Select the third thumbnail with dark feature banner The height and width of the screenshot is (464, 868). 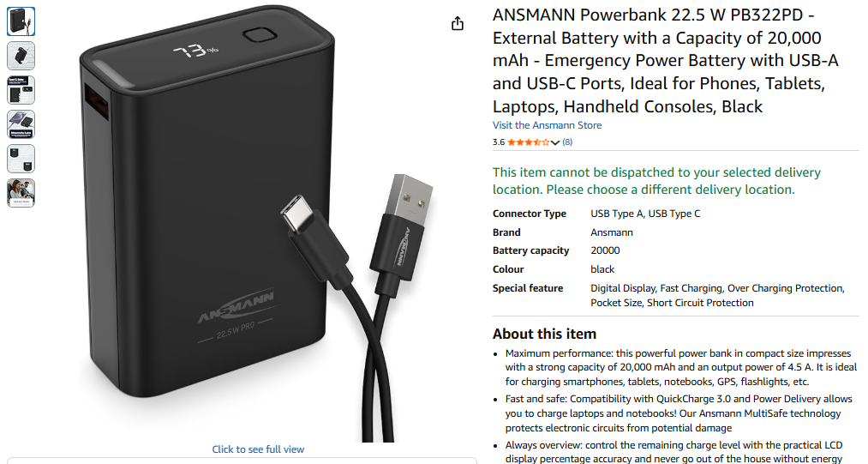pyautogui.click(x=21, y=90)
